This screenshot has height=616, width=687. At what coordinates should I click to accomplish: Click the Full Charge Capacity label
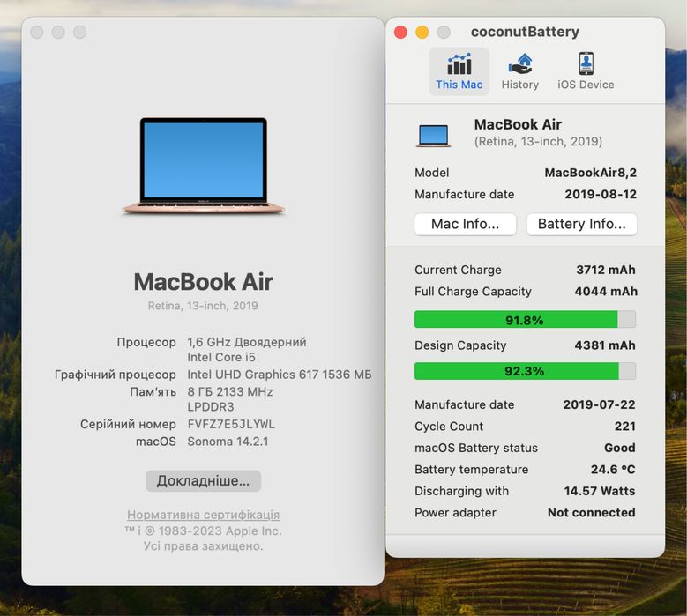(x=473, y=291)
